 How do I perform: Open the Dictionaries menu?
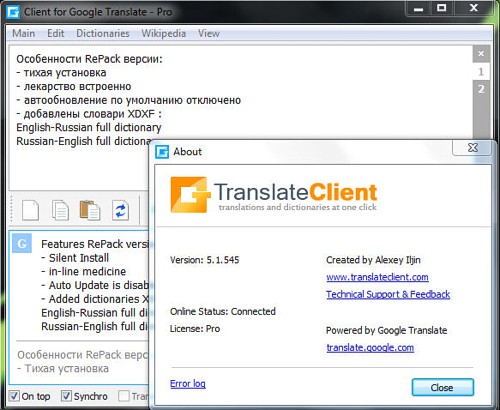click(x=103, y=33)
